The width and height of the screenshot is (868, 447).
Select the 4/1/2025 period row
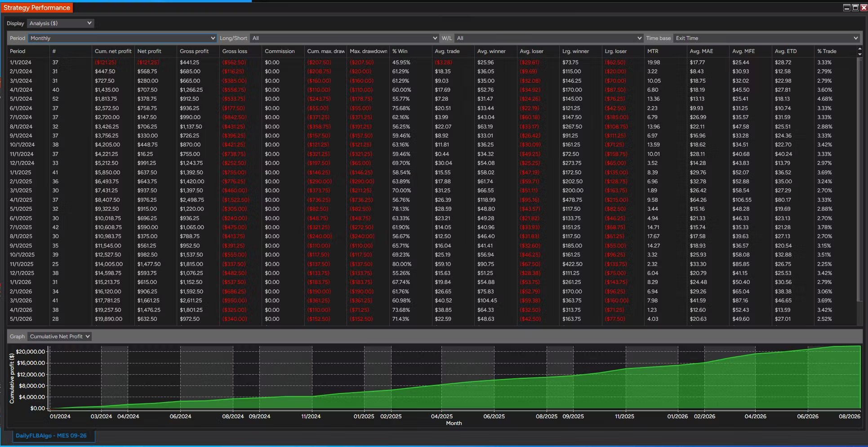[x=432, y=200]
